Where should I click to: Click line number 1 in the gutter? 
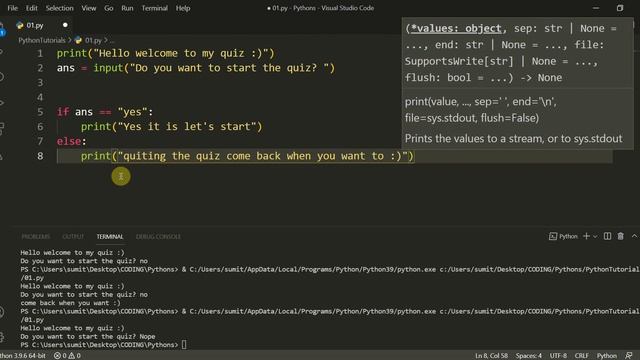point(40,53)
